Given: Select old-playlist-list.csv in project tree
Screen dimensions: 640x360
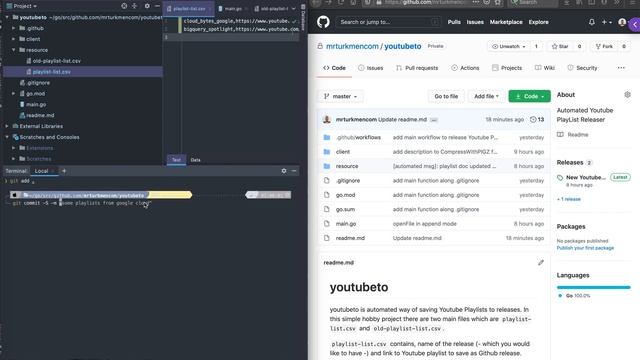Looking at the screenshot, I should (x=57, y=61).
